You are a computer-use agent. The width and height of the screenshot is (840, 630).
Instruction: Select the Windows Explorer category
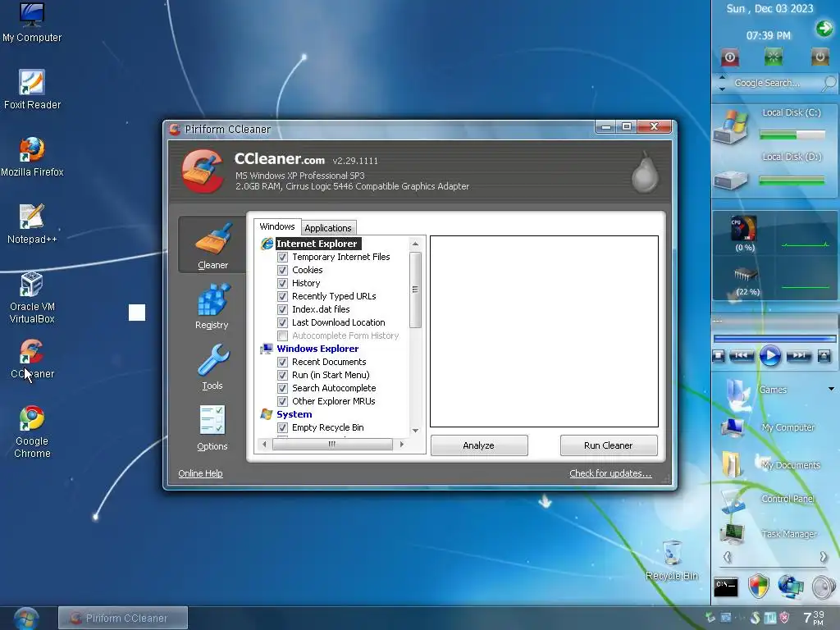click(x=317, y=349)
